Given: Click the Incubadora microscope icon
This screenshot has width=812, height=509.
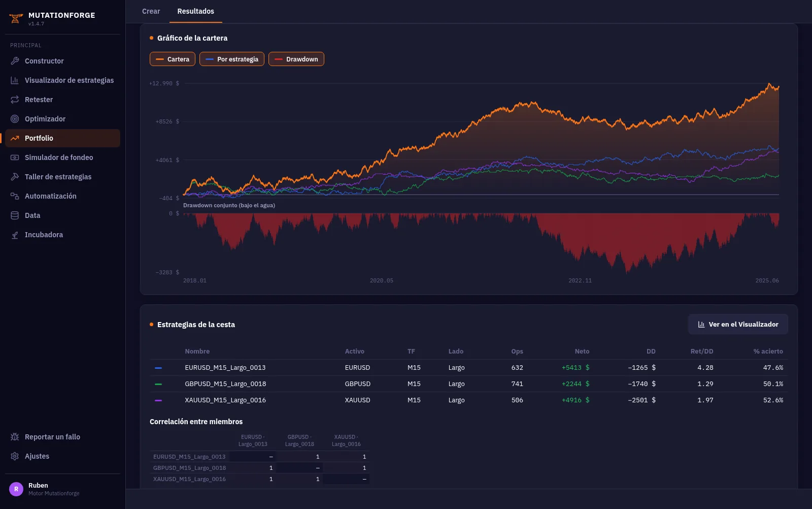Looking at the screenshot, I should pos(15,235).
